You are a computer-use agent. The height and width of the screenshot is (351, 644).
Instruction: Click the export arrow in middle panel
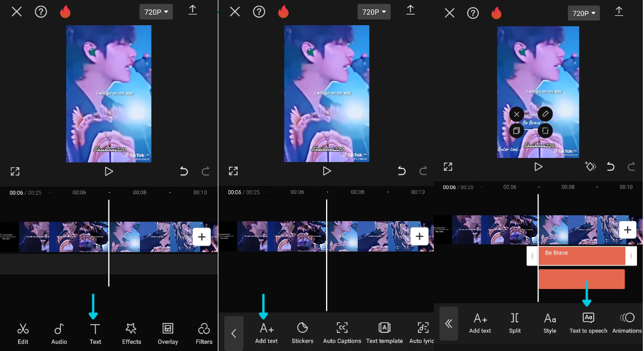[x=410, y=11]
